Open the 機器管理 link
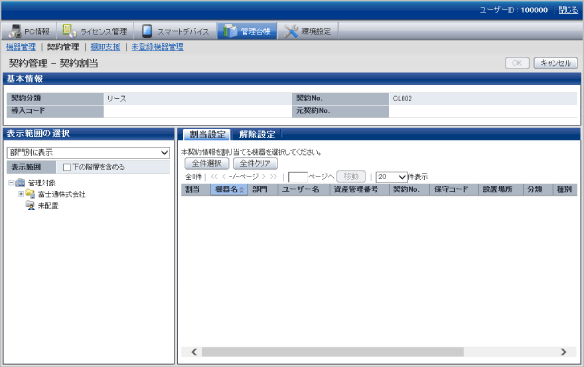Viewport: 584px width, 367px height. (21, 47)
